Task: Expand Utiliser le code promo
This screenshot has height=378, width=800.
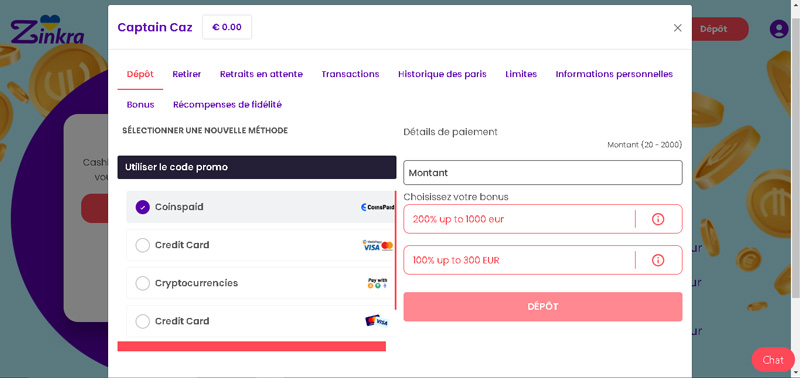Action: click(257, 167)
